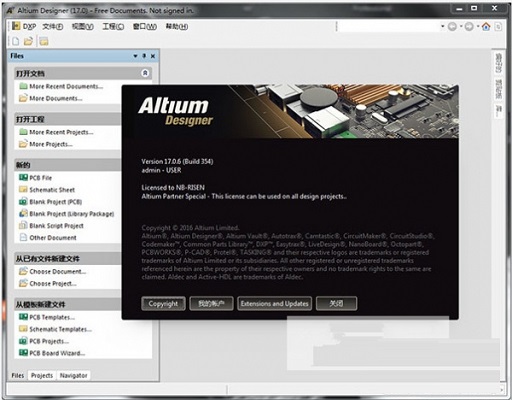Go to the Home page icon
This screenshot has width=512, height=400.
pyautogui.click(x=486, y=26)
